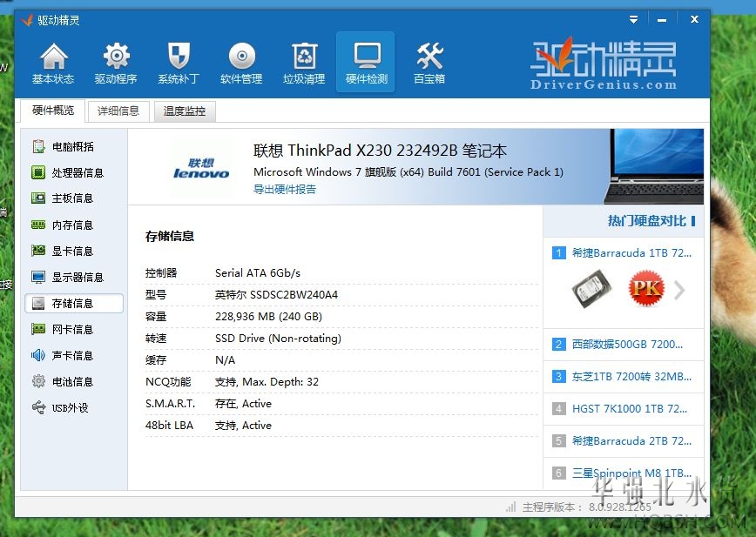Click the 主程序版本 status bar text
Image resolution: width=756 pixels, height=537 pixels.
(587, 507)
